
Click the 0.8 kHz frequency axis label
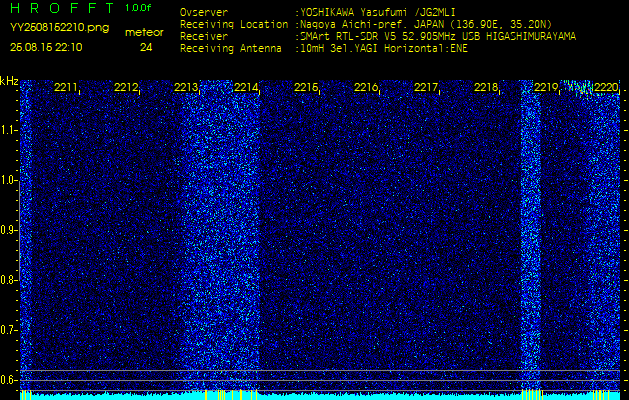coord(8,280)
